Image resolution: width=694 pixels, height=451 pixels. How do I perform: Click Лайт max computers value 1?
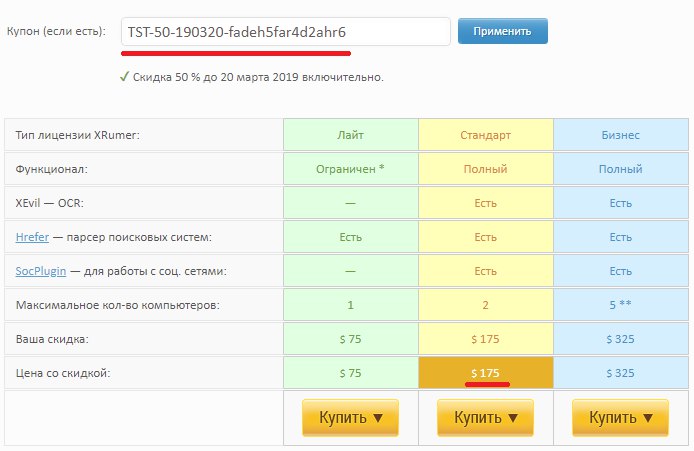pos(351,305)
